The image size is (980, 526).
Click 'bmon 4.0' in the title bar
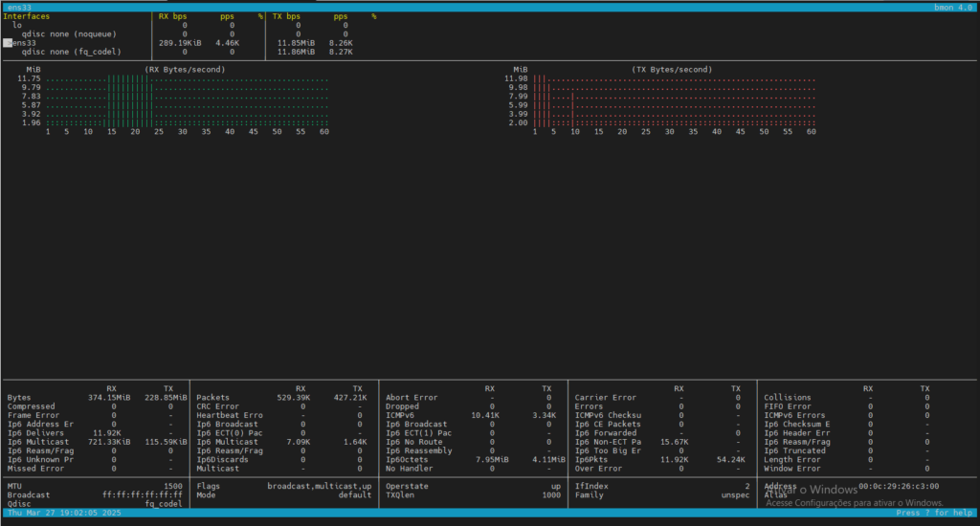click(953, 8)
